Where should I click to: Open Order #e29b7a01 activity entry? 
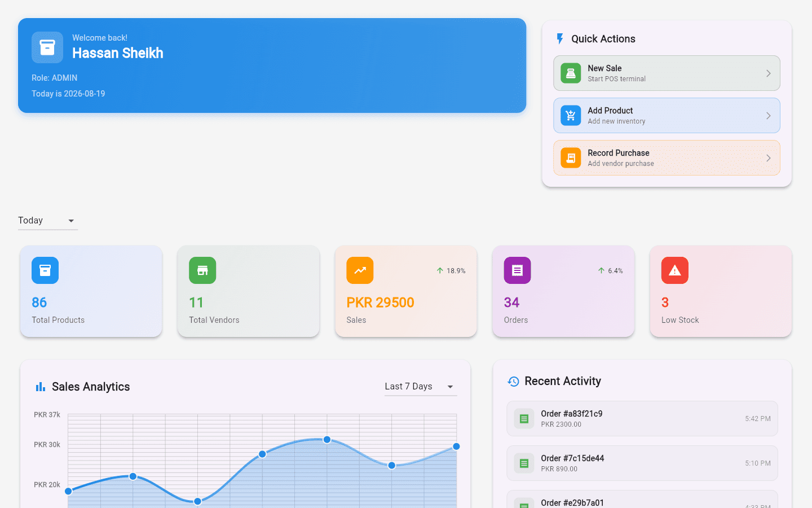(642, 500)
